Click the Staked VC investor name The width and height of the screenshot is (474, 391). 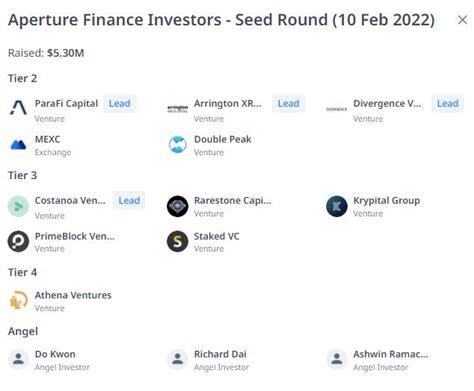217,236
